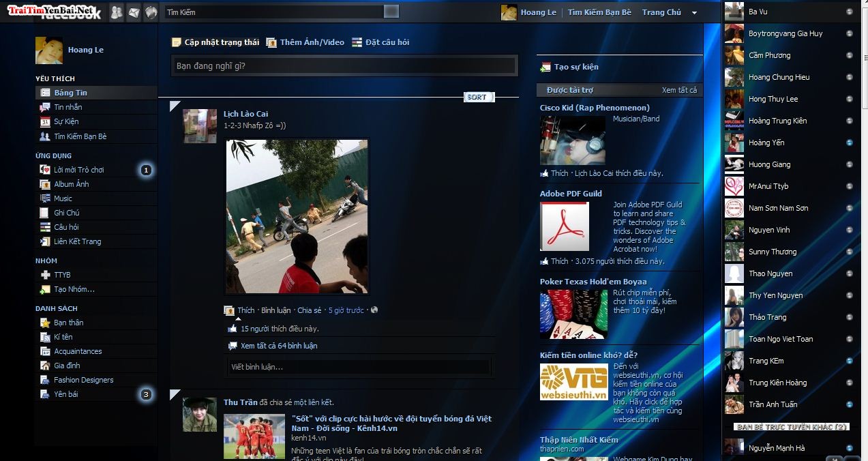
Task: Click the "Kênh14.vn" football article title link
Action: pyautogui.click(x=391, y=423)
